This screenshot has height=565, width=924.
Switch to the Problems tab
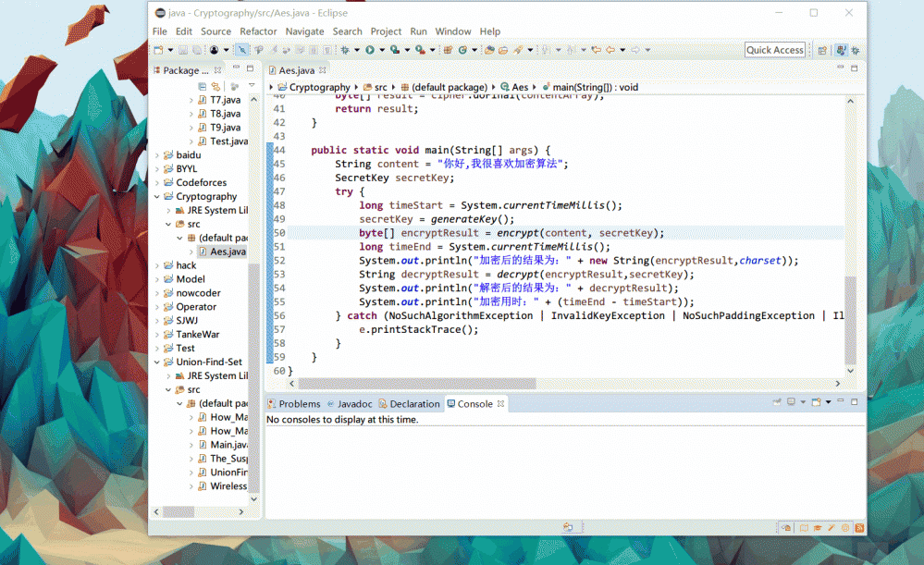coord(293,404)
